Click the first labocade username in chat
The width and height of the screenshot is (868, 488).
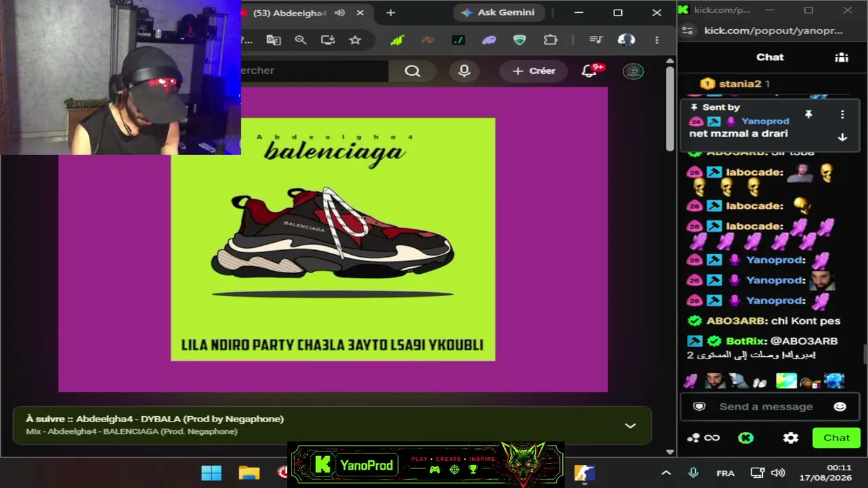pyautogui.click(x=754, y=172)
